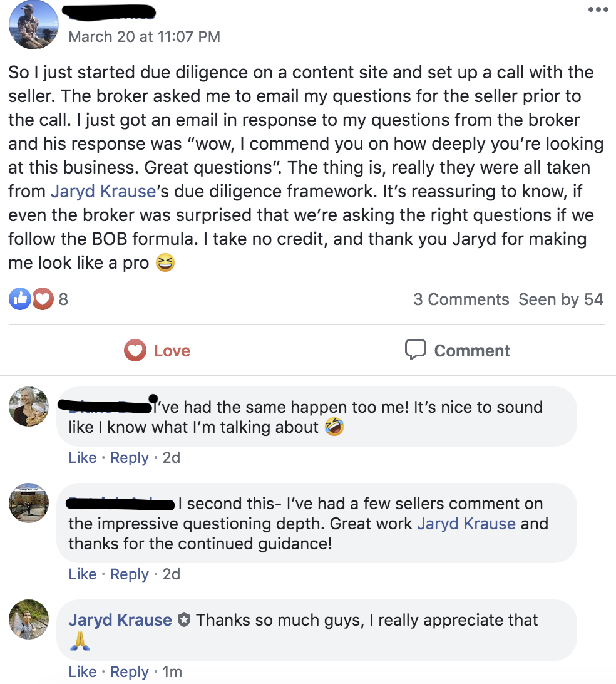The width and height of the screenshot is (616, 684).
Task: Click the red heart reaction icon
Action: coord(43,299)
